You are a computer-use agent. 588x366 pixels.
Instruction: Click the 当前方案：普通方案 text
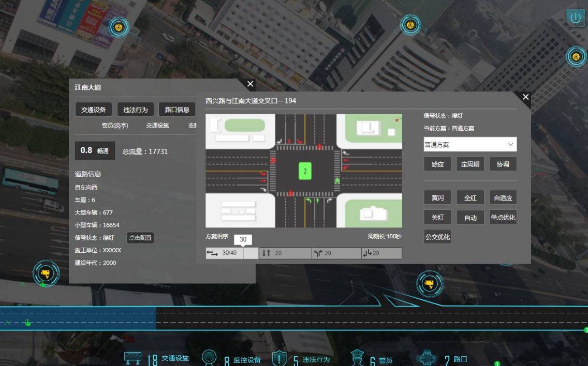click(x=449, y=128)
